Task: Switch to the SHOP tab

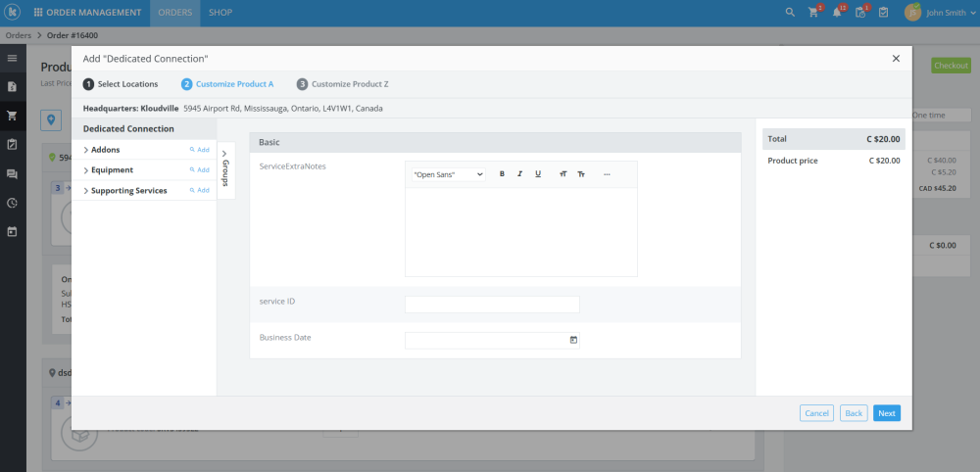Action: [x=220, y=13]
